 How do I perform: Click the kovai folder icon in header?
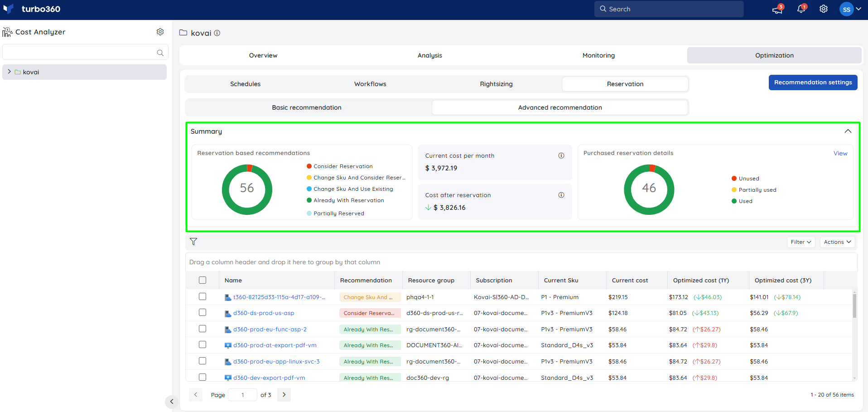coord(183,33)
